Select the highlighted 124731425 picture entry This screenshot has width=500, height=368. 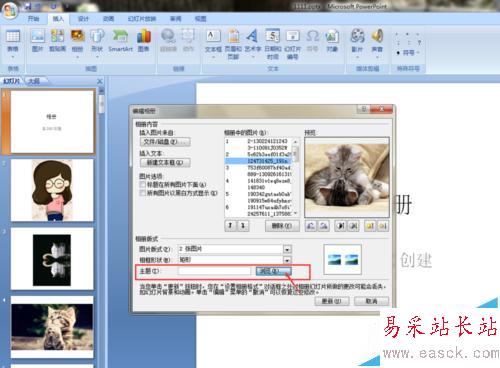pos(259,161)
